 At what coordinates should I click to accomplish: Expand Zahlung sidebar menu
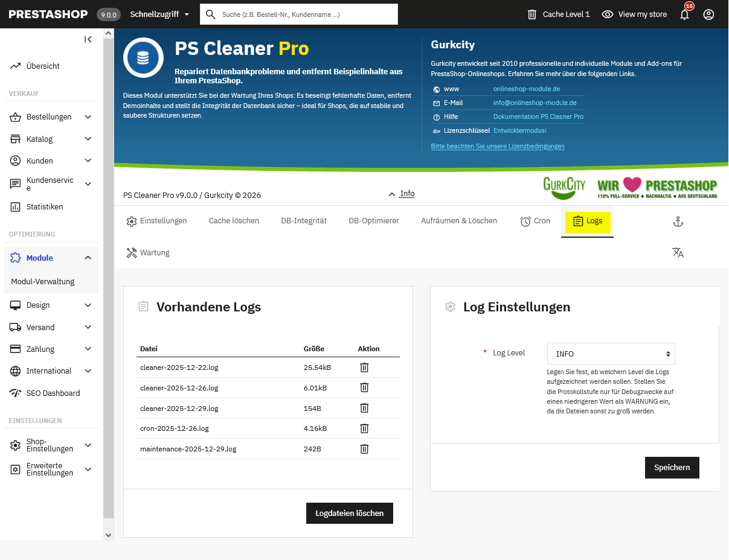[88, 349]
